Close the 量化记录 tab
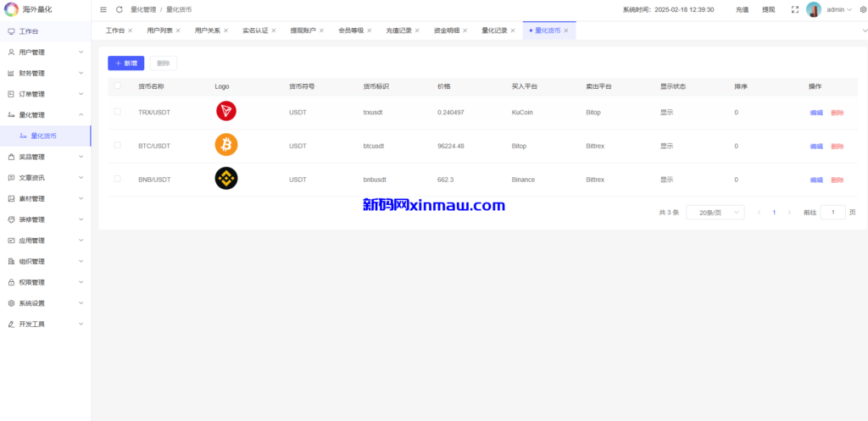868x421 pixels. [x=513, y=30]
